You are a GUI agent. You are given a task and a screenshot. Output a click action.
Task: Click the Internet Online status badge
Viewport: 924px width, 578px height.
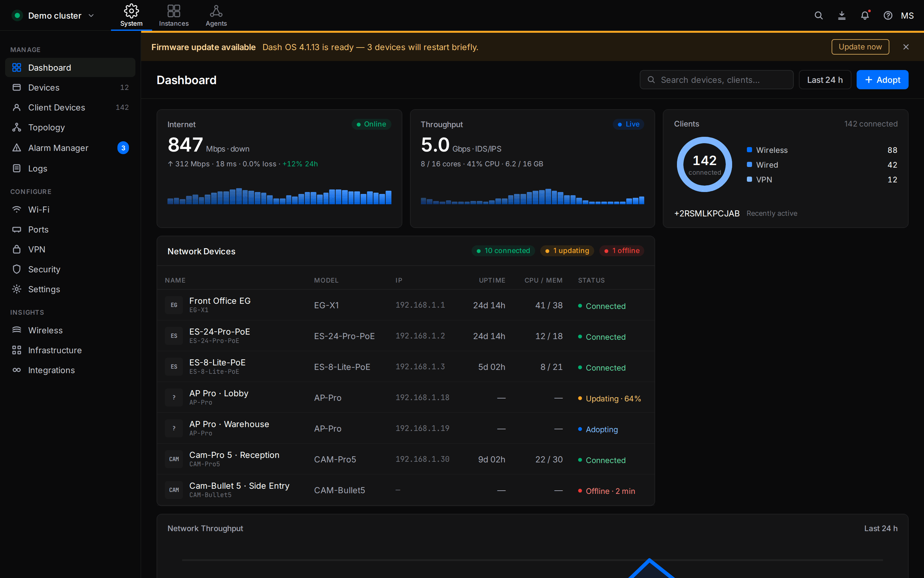[x=371, y=124]
